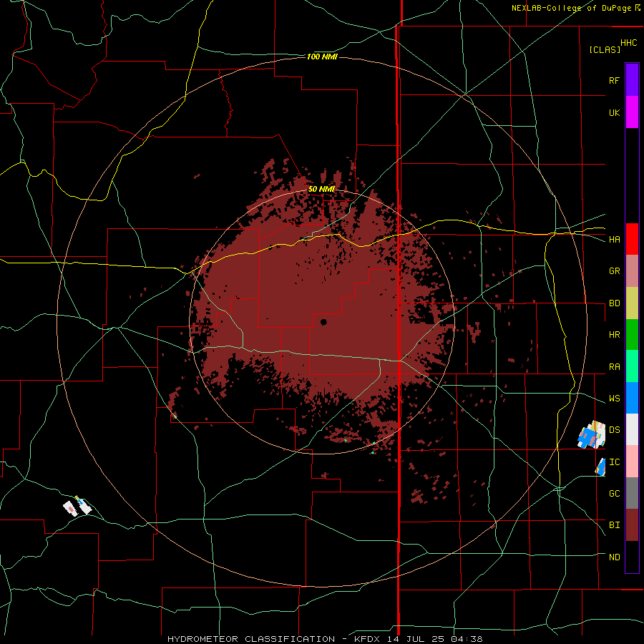Click the HHC product label

pyautogui.click(x=629, y=43)
